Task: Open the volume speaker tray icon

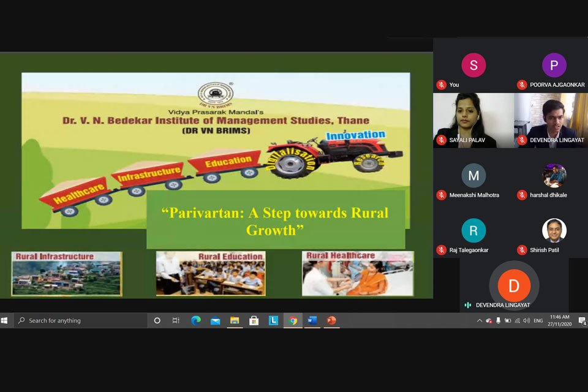Action: (x=527, y=321)
